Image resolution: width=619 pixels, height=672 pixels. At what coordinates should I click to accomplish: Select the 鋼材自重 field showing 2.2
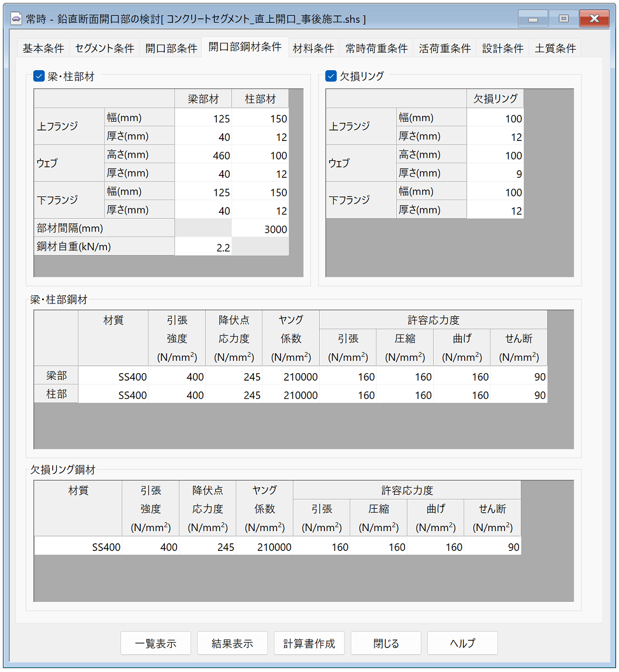(x=203, y=246)
